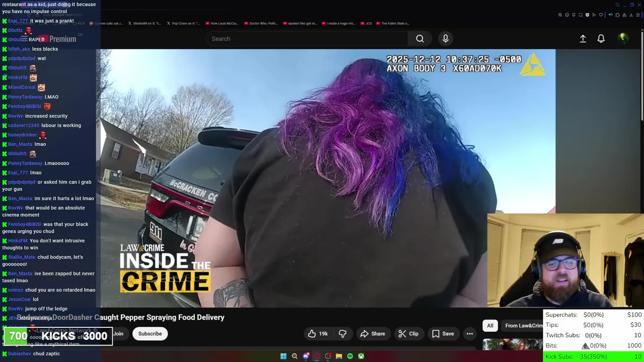The height and width of the screenshot is (362, 644).
Task: Switch to 'Pop Crave on X' browser tab
Action: tap(184, 23)
